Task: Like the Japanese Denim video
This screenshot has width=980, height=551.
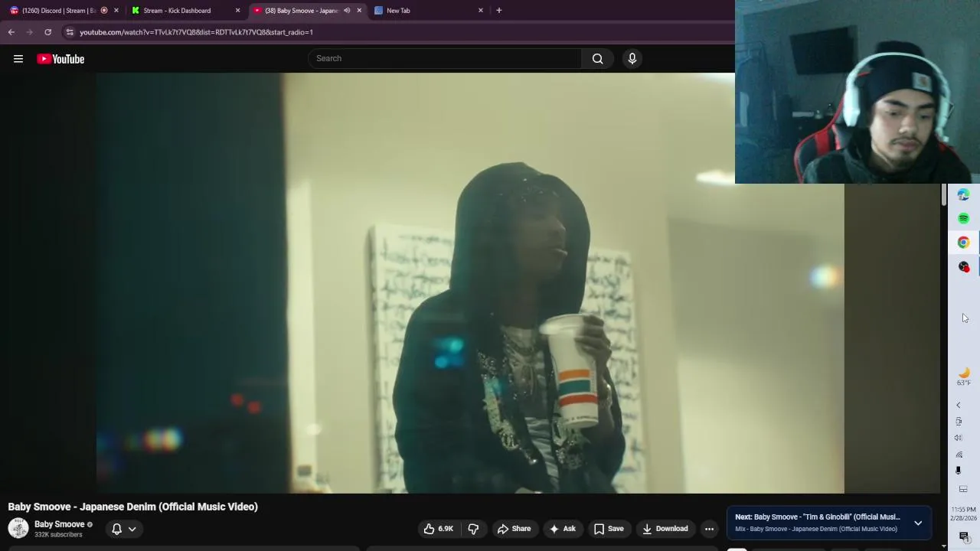Action: click(x=439, y=529)
